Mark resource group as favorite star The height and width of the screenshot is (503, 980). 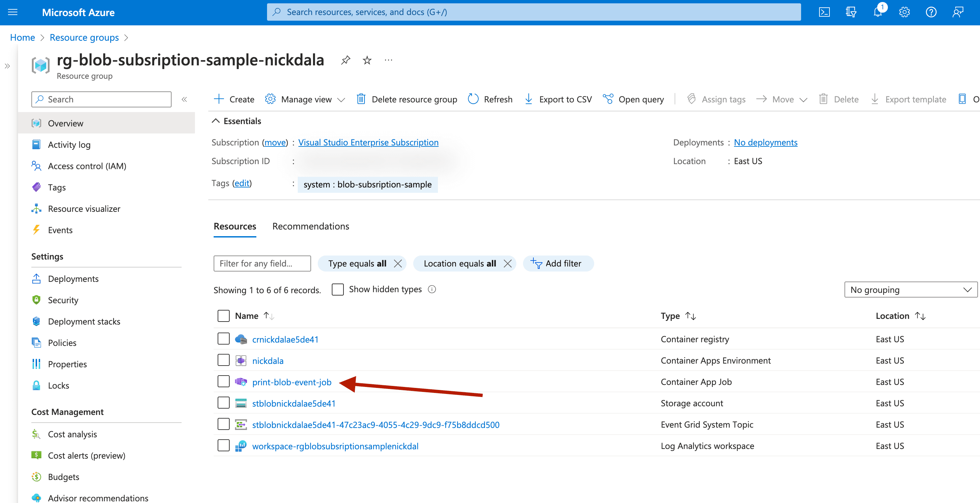(x=367, y=60)
